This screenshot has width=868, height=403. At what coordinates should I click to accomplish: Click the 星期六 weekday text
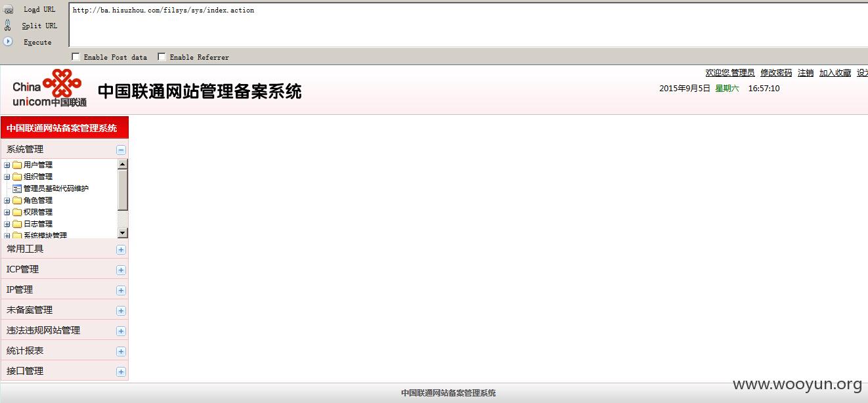pyautogui.click(x=727, y=89)
